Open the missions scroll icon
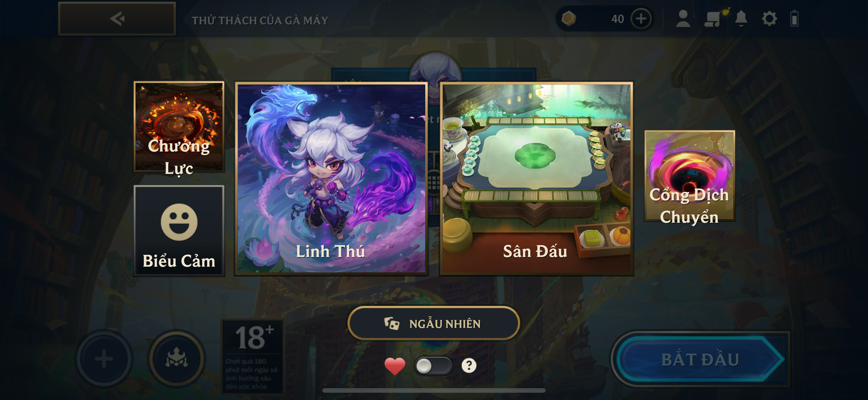 coord(712,19)
